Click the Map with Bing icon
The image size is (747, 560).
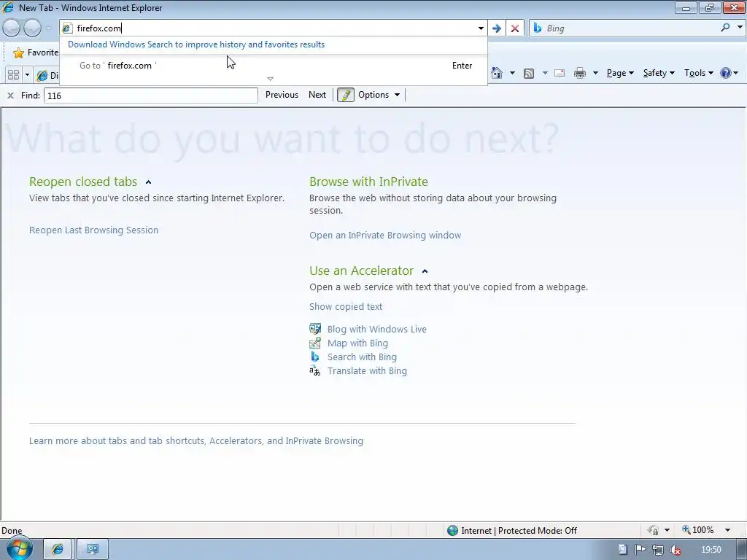(x=315, y=343)
